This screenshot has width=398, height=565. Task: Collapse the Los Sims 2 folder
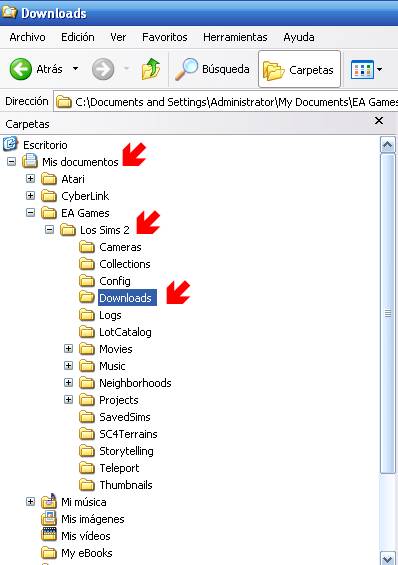point(49,230)
